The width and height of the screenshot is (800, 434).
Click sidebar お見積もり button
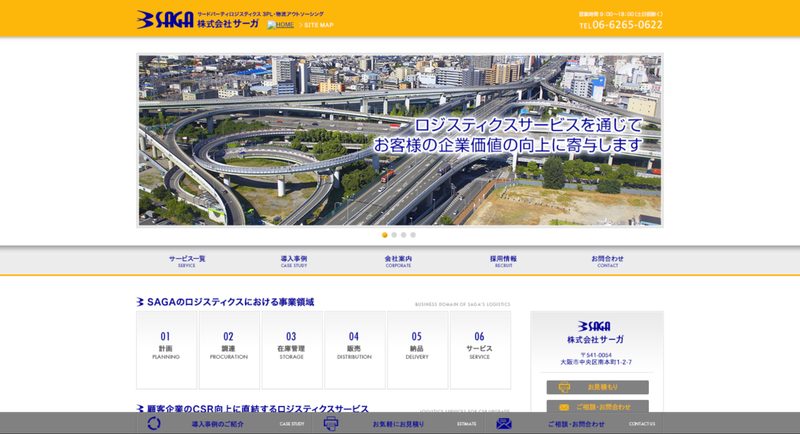tap(597, 387)
